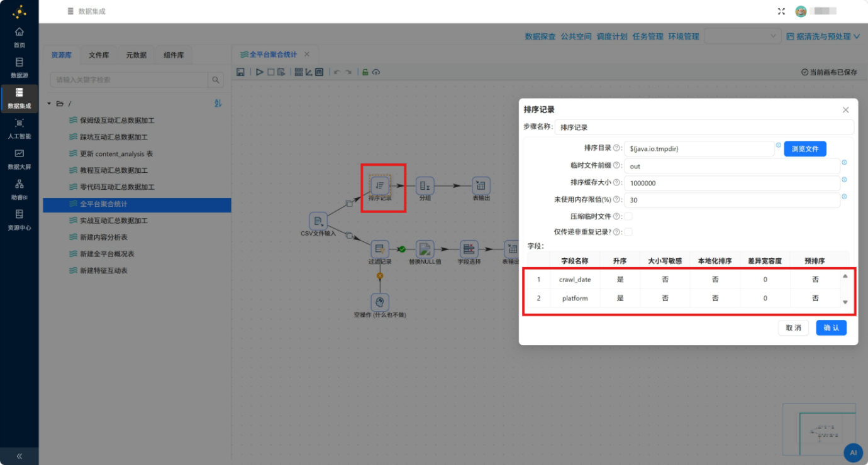
Task: Click 取消 in the 排序记录 dialog
Action: 793,328
